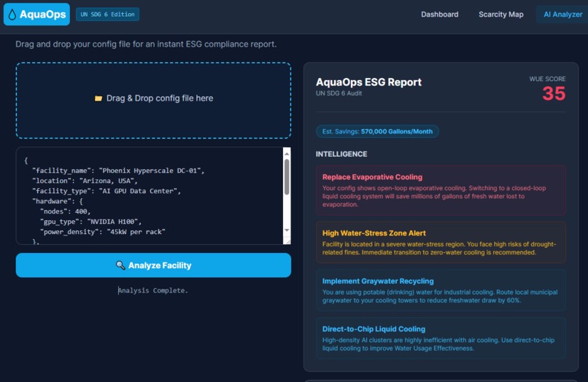This screenshot has height=382, width=588.
Task: Open the Dashboard tab
Action: (x=439, y=15)
